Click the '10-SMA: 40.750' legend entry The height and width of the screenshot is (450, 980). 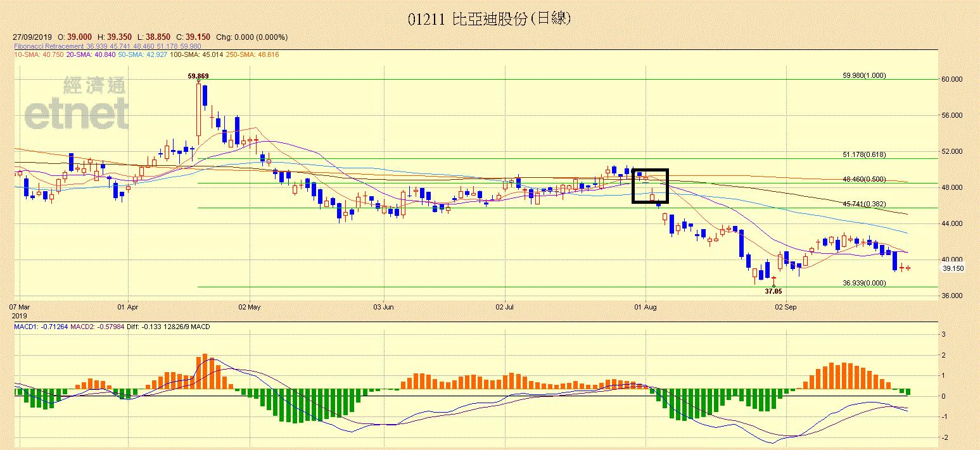click(x=39, y=54)
